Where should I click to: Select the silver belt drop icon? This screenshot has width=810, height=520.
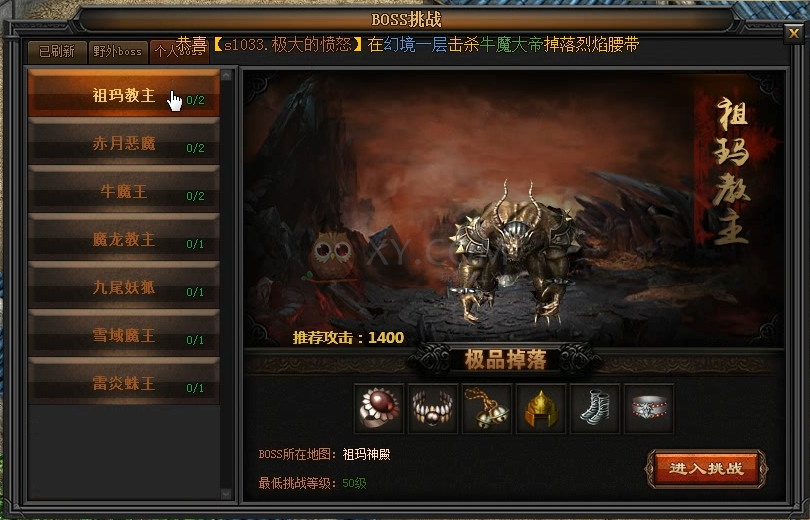tap(649, 408)
